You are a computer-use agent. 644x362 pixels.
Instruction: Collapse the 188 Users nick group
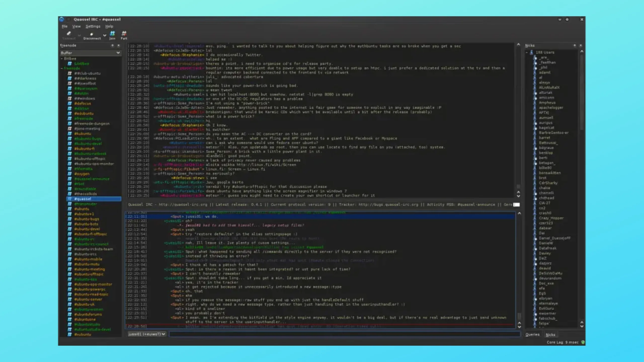527,52
